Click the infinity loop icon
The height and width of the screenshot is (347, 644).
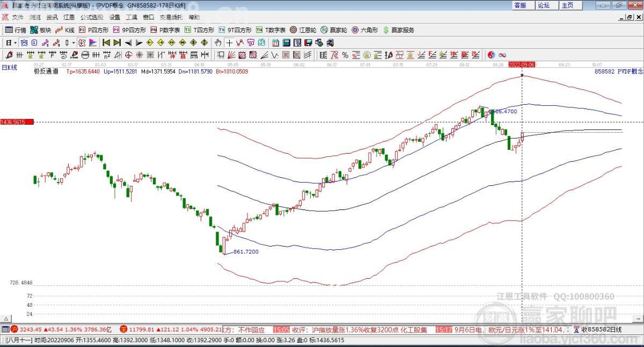point(503,55)
